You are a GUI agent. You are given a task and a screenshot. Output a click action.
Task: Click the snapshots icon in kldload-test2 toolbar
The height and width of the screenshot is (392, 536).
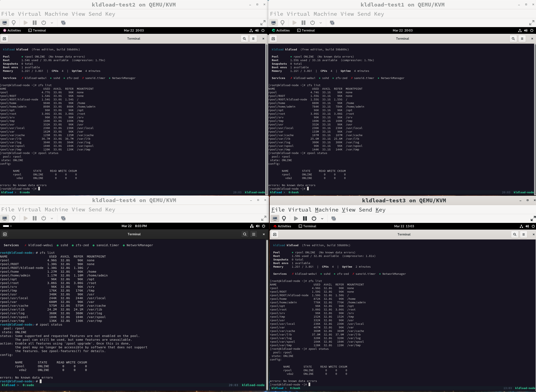coord(63,23)
